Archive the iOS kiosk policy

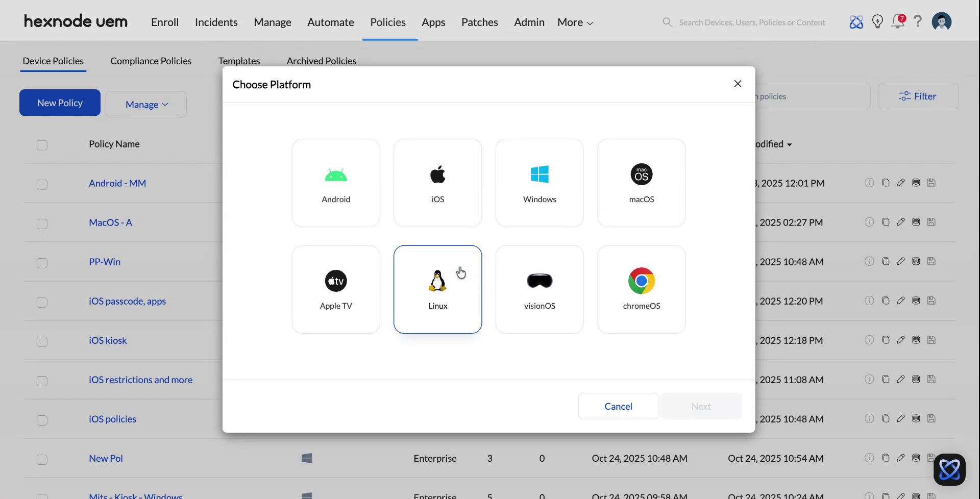pyautogui.click(x=916, y=340)
